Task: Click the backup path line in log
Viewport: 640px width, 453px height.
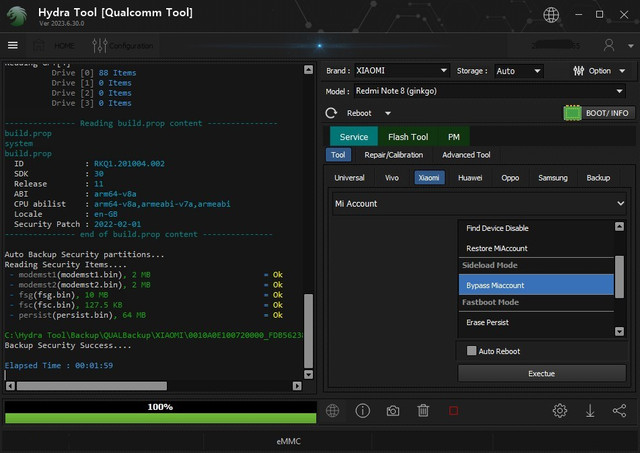Action: (x=154, y=335)
